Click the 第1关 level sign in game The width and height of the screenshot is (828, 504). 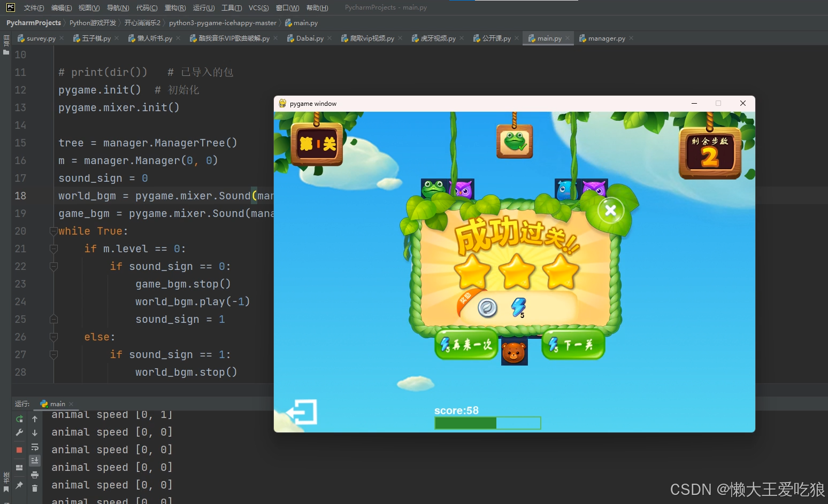(x=317, y=144)
